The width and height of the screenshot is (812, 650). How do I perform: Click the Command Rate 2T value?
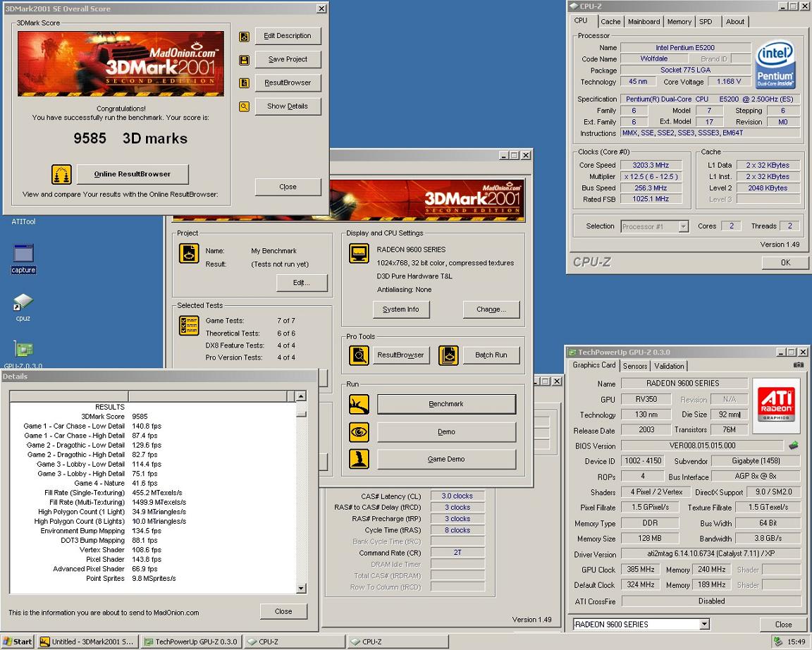point(457,553)
